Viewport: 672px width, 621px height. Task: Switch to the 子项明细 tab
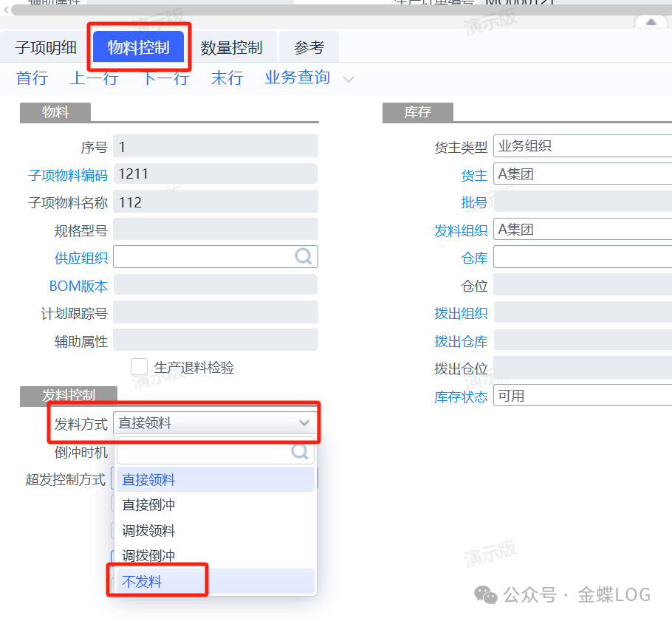[x=46, y=48]
